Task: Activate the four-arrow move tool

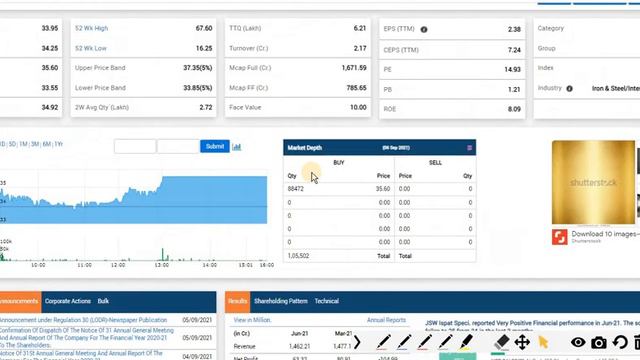Action: (522, 342)
